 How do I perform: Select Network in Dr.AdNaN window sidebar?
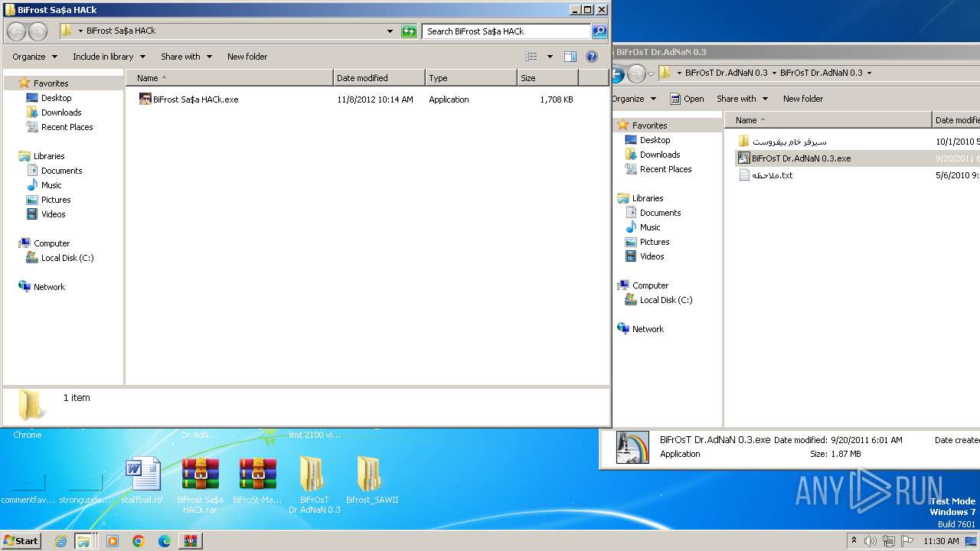coord(648,329)
